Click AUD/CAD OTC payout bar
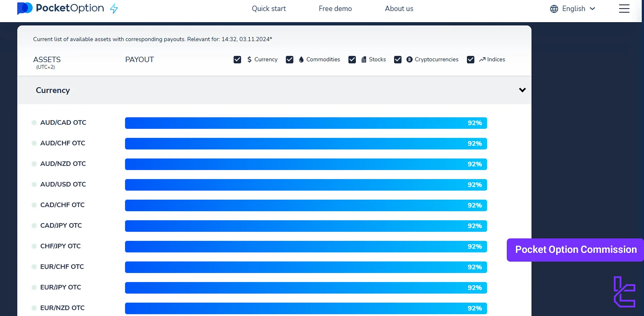This screenshot has height=316, width=644. point(306,123)
